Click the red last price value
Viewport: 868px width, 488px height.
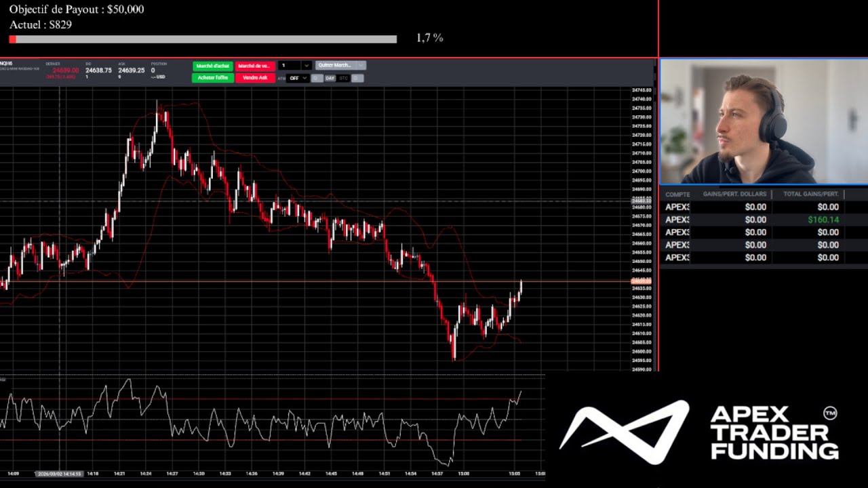[66, 70]
